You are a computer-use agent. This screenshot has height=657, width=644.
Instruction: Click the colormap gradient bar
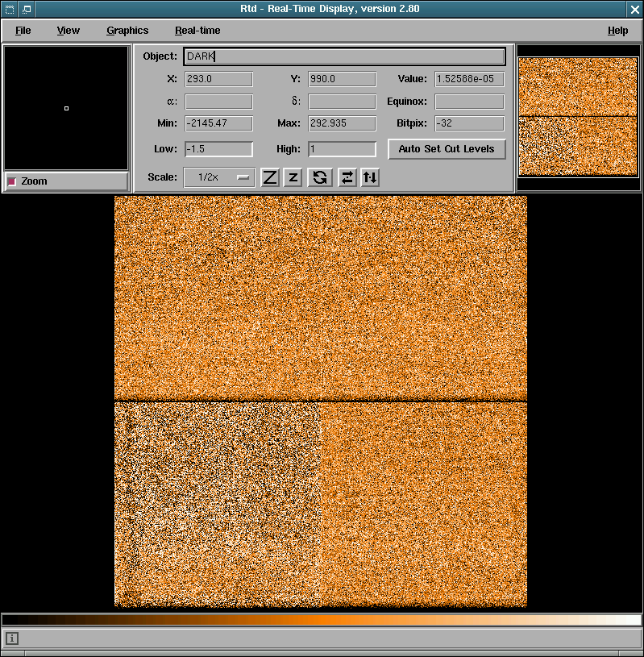pyautogui.click(x=322, y=620)
